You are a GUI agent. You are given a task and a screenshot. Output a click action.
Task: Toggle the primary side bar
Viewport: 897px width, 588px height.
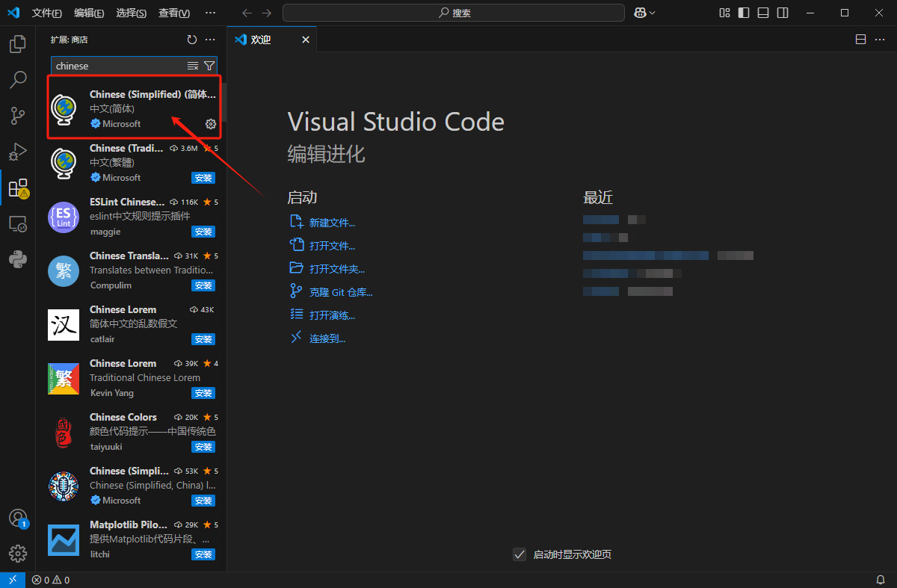pyautogui.click(x=744, y=13)
